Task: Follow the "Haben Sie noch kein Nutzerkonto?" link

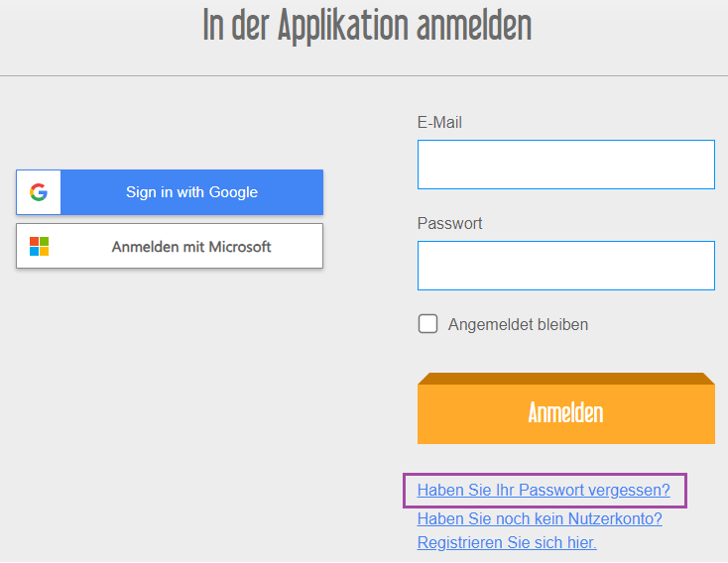Action: click(540, 519)
